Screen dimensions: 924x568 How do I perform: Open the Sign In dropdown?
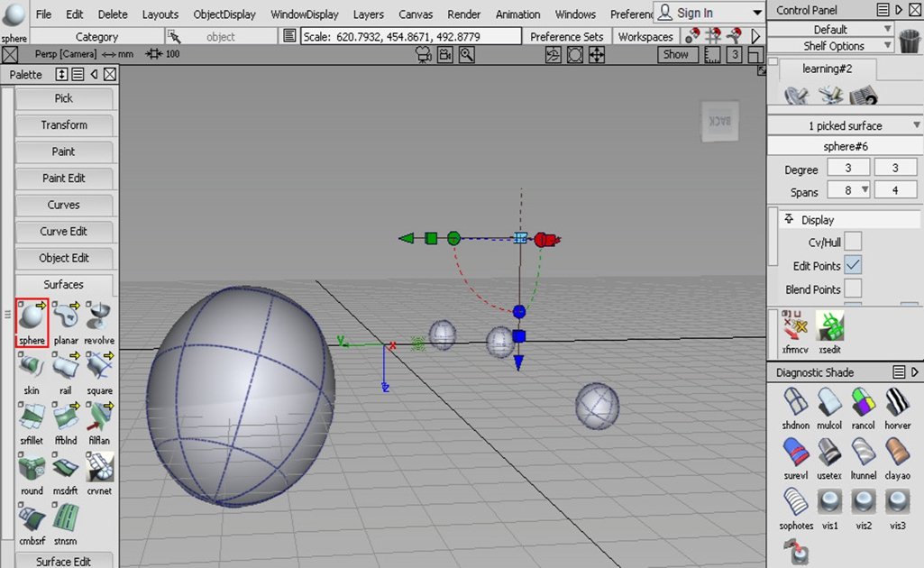click(757, 13)
